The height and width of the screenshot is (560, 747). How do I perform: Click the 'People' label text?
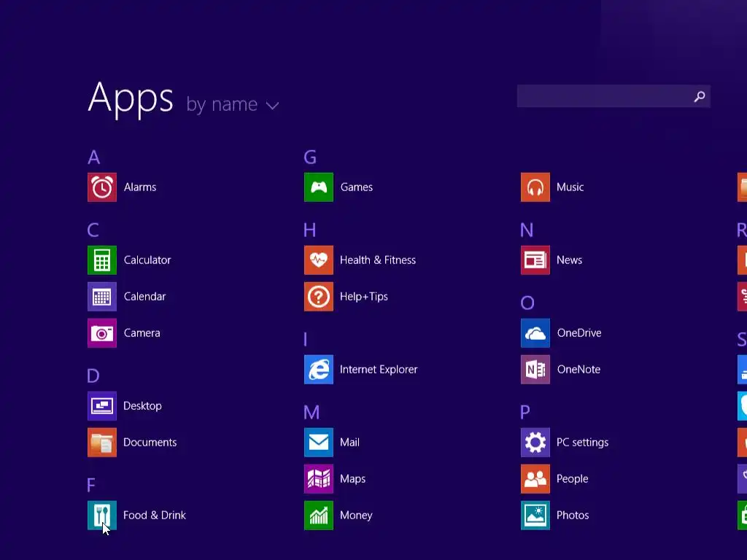click(x=573, y=479)
